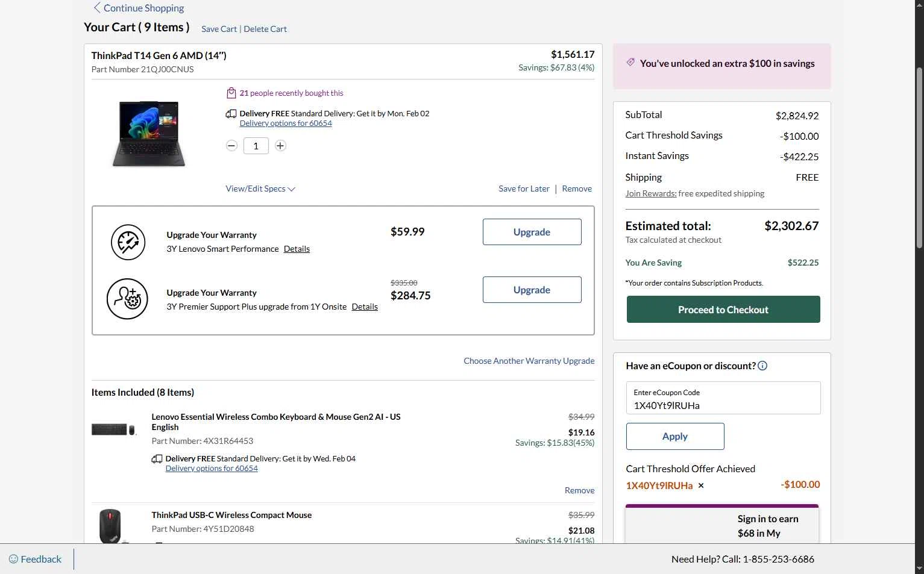Upgrade to 3Y Lenovo Smart Performance
The width and height of the screenshot is (924, 574).
[532, 232]
